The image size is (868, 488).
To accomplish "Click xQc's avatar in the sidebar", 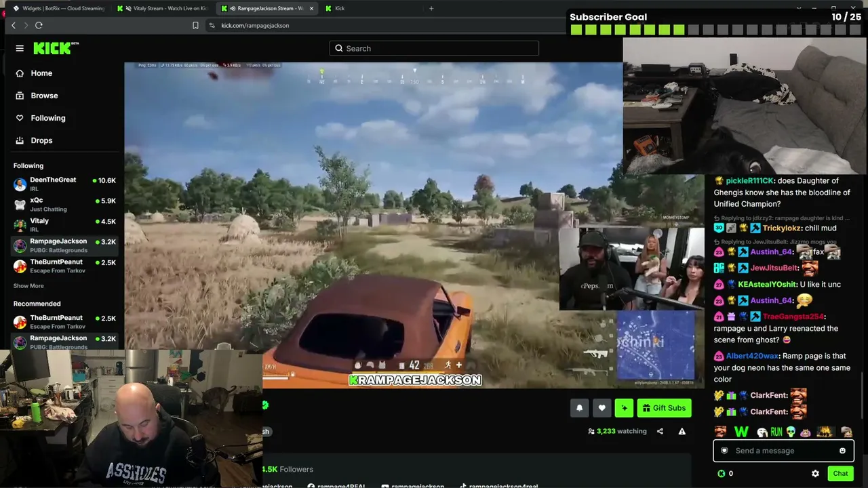I will 20,205.
